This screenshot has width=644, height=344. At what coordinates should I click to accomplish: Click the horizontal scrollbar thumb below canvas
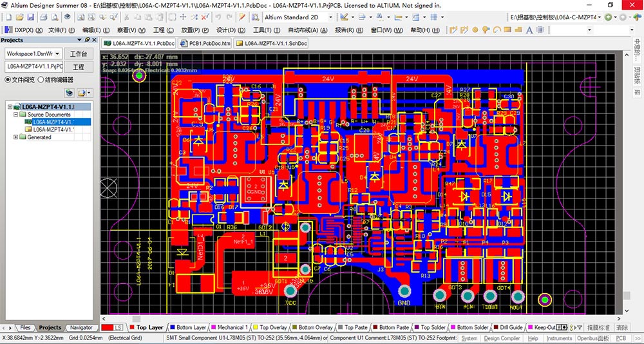137,318
